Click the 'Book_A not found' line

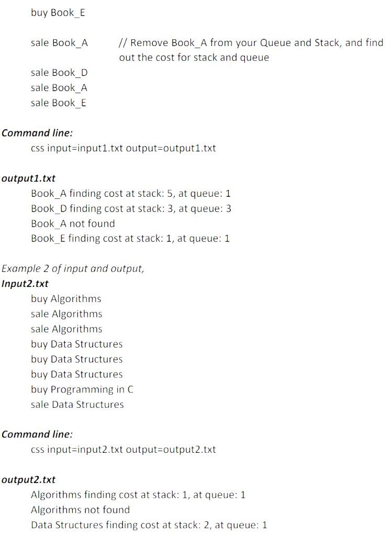[x=73, y=224]
